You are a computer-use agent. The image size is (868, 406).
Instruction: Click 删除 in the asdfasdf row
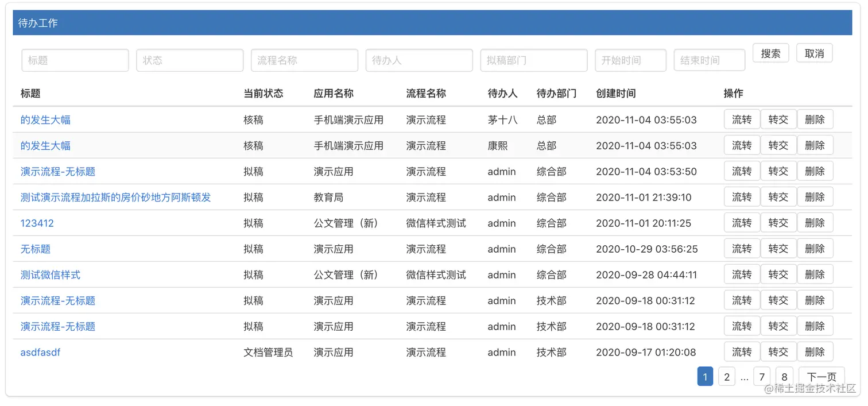coord(815,352)
